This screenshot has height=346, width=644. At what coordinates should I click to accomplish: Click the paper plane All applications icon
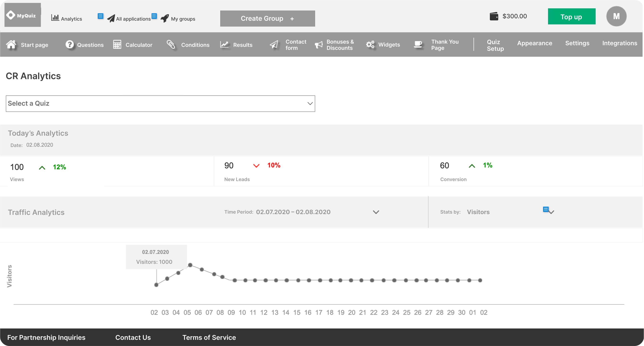(111, 18)
